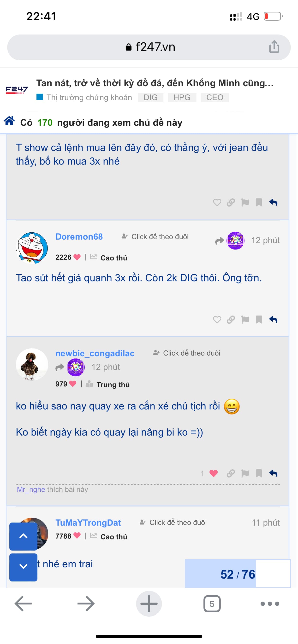
Task: Copy link of Doremon68's post
Action: (231, 320)
